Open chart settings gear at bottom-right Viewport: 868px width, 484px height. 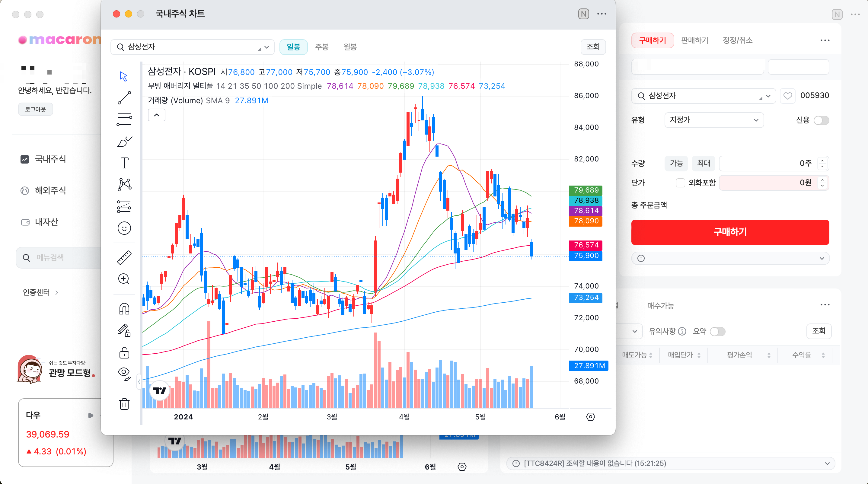590,417
